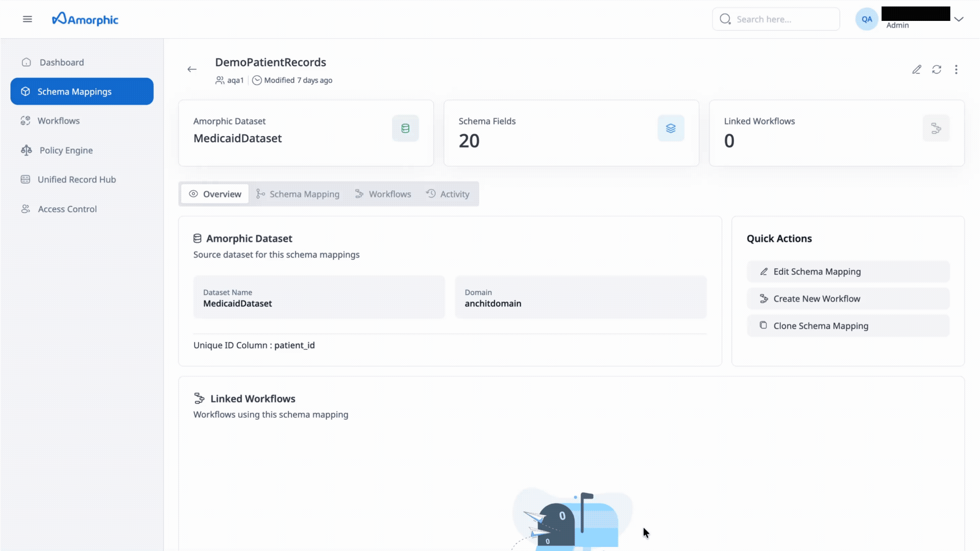Click the Amorphic logo
The height and width of the screenshot is (551, 980).
pos(85,19)
